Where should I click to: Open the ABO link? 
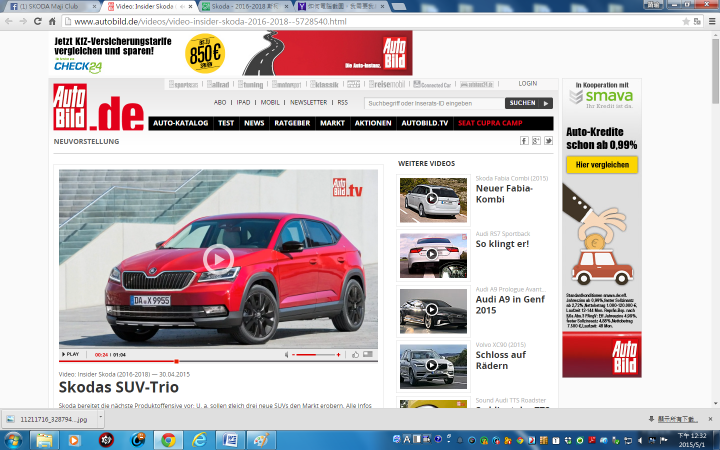point(220,102)
